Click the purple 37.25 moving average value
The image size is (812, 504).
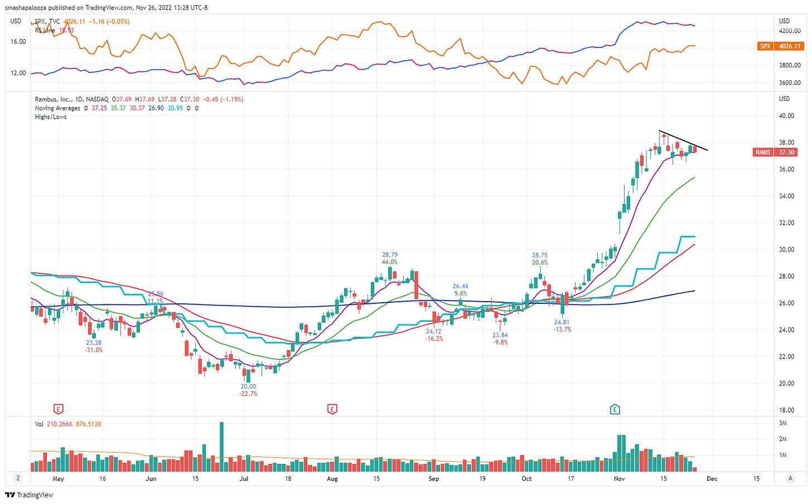click(99, 108)
